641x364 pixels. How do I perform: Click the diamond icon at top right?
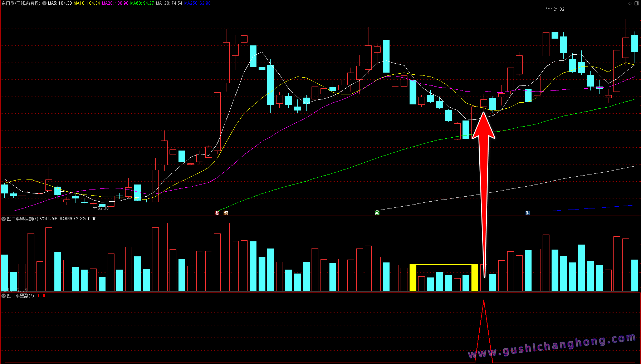pyautogui.click(x=630, y=3)
